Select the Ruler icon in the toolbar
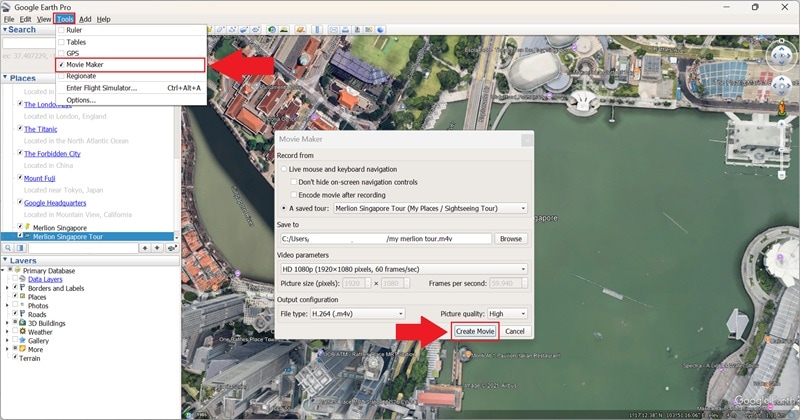The width and height of the screenshot is (800, 420). point(317,30)
